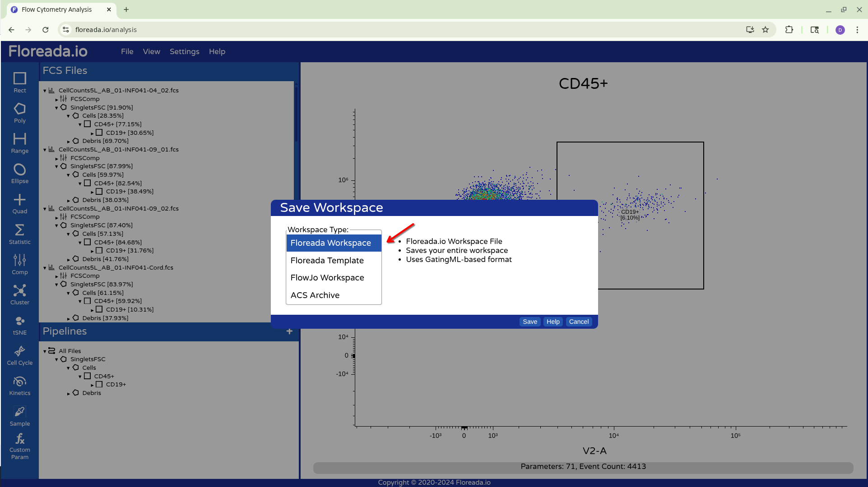
Task: Open the Statistic tool
Action: pyautogui.click(x=19, y=234)
